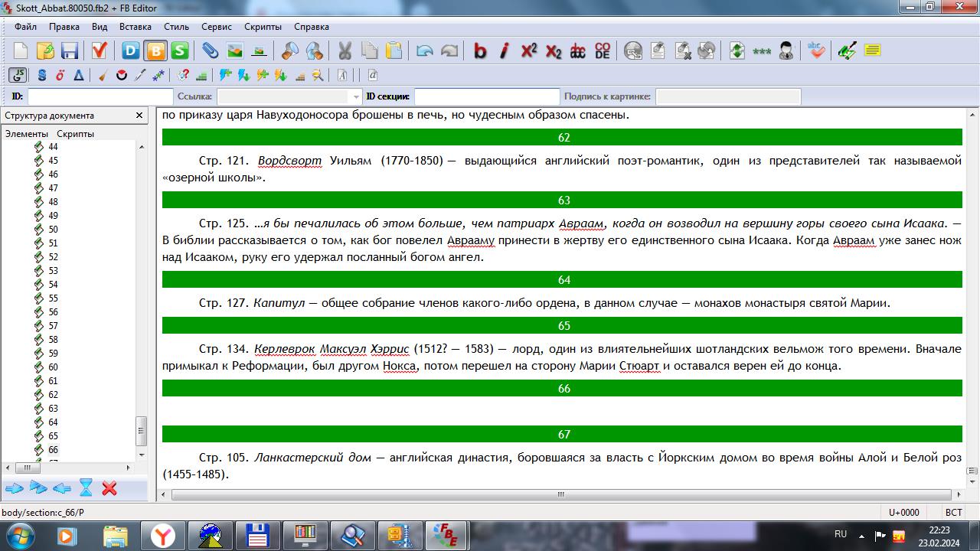Open the Стиль menu
980x551 pixels.
[x=176, y=27]
